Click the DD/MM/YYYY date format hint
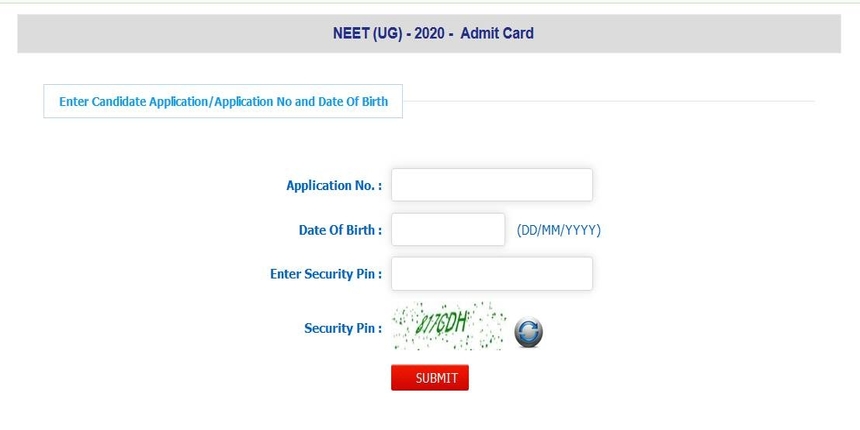The image size is (860, 430). 558,230
